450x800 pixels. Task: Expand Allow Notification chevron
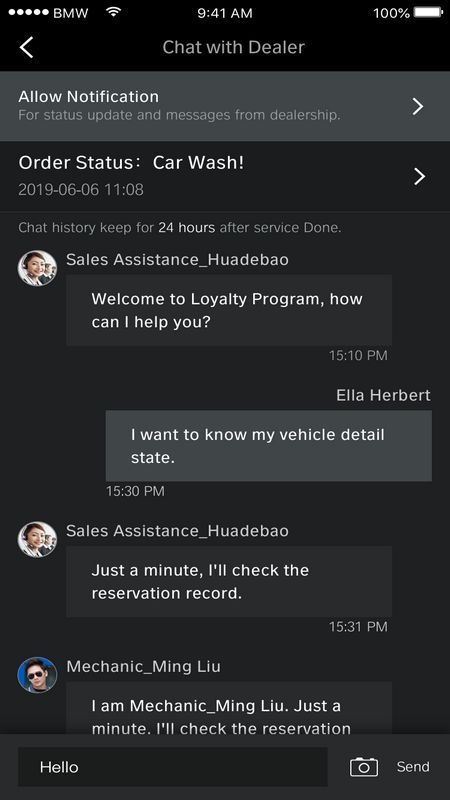pyautogui.click(x=418, y=106)
